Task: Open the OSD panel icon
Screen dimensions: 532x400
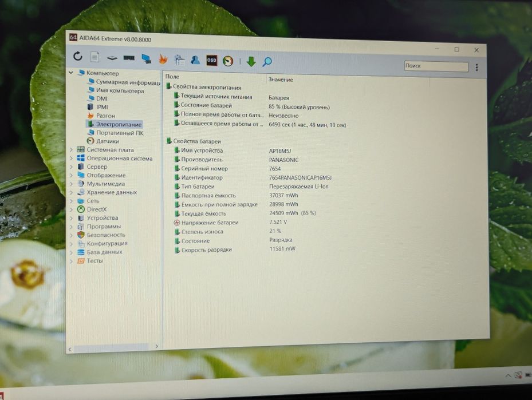Action: point(212,60)
